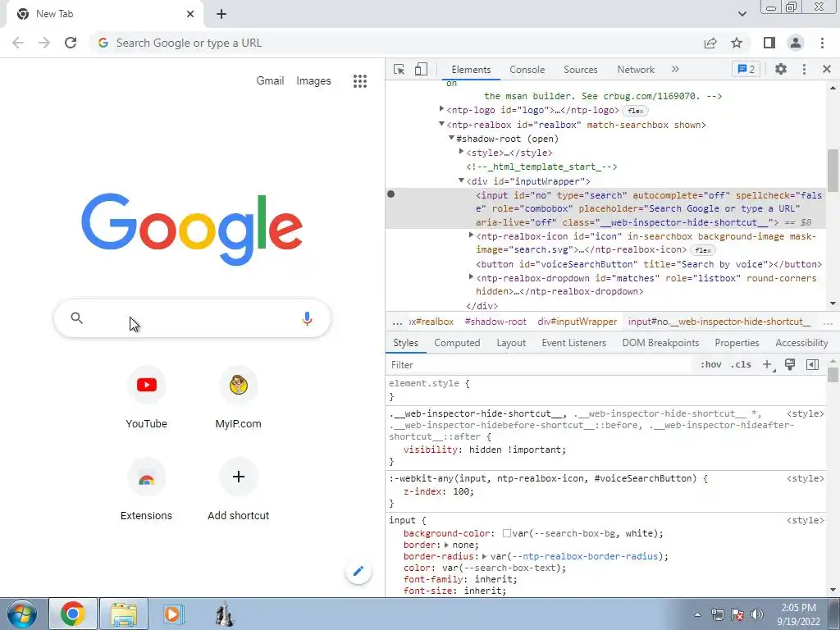Click the Google apps grid icon
This screenshot has width=840, height=630.
click(x=360, y=81)
